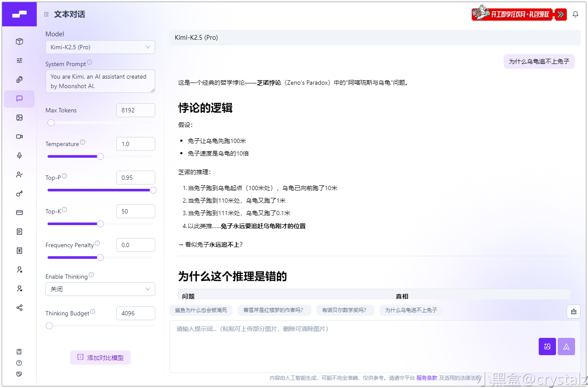Open the video camera sidebar icon

(19, 137)
